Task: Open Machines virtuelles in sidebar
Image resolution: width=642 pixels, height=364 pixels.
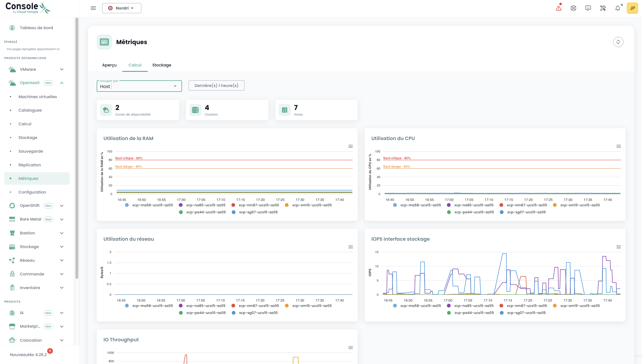Action: (37, 97)
